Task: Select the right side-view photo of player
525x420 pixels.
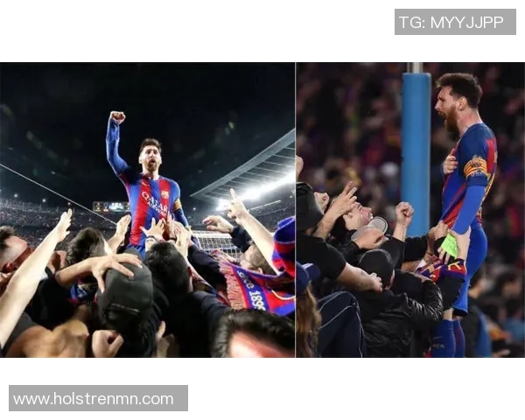Action: pos(410,210)
